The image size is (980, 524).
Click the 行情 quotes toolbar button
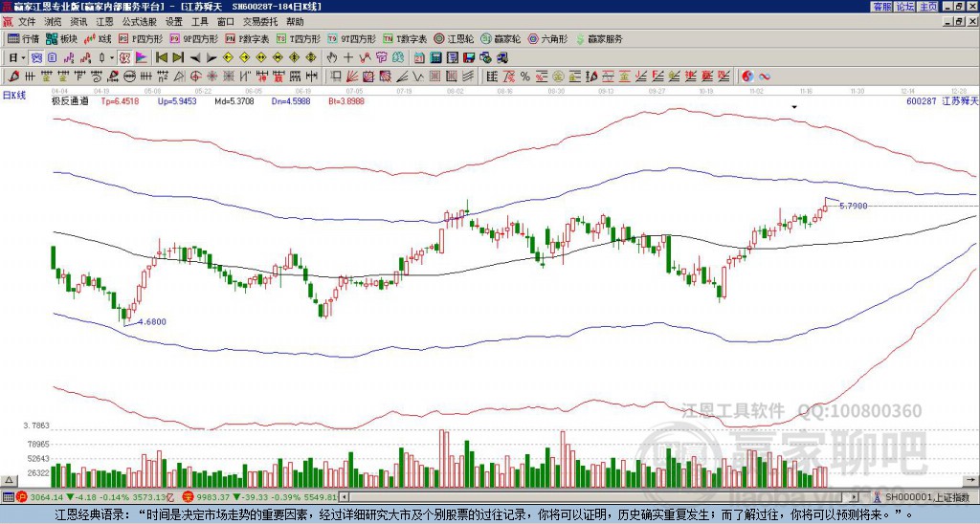point(23,38)
